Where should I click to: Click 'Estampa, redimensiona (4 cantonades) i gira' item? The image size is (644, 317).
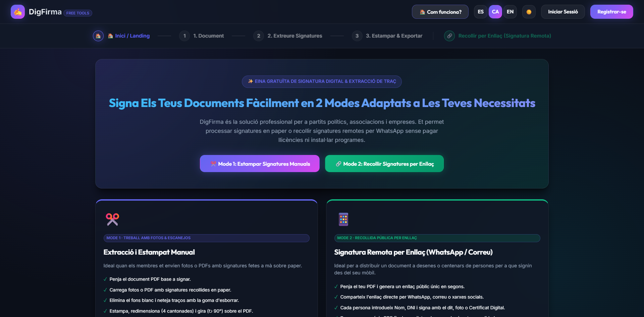181,311
